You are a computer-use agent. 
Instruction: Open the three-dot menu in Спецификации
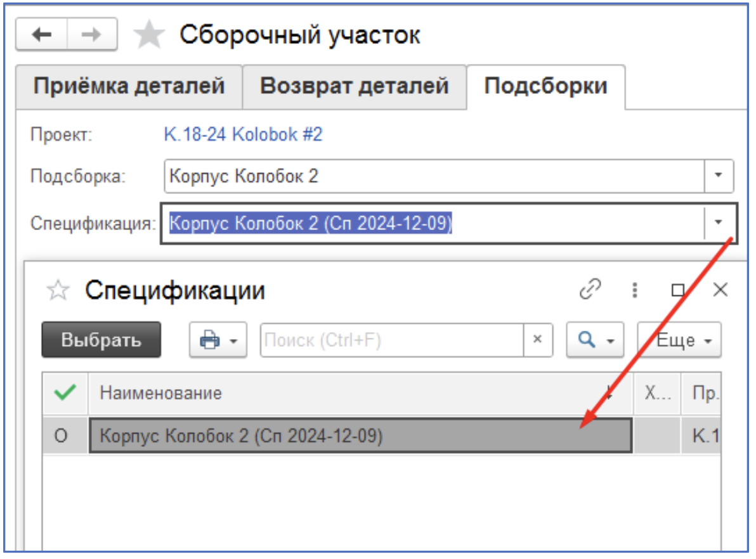click(634, 290)
